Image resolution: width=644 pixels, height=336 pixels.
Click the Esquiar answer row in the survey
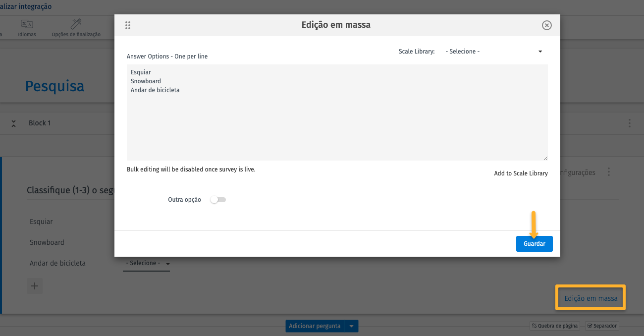click(x=41, y=222)
